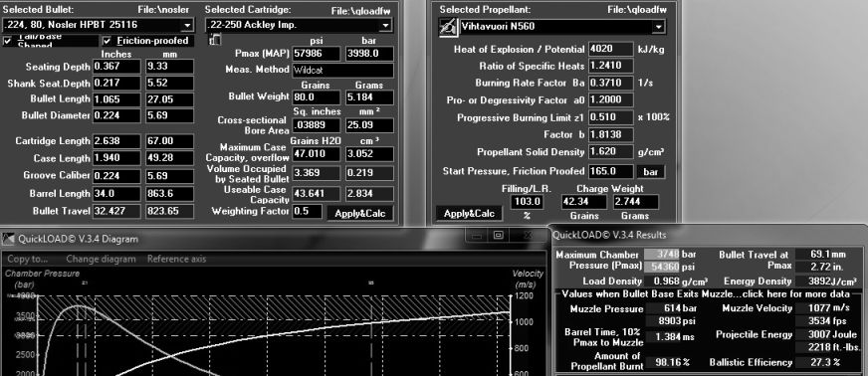
Task: Click the cartridge copy icon under cartridge dropdown
Action: [214, 39]
